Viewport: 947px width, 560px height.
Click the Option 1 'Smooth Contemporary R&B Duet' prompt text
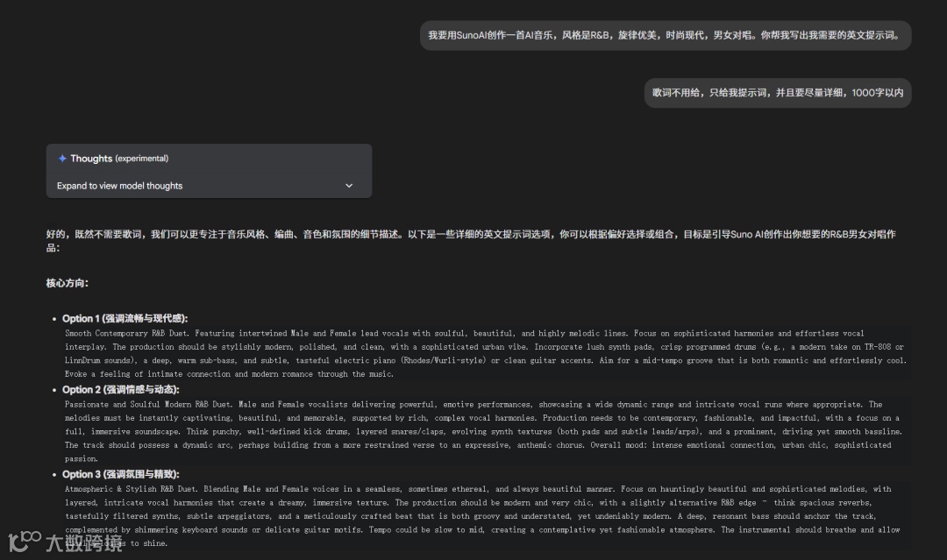pyautogui.click(x=486, y=354)
